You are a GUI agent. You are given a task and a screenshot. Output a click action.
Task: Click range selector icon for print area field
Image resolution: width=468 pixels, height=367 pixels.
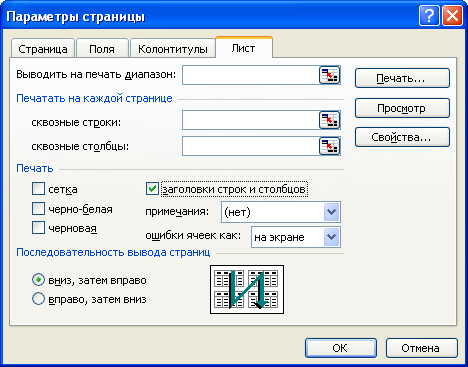pyautogui.click(x=329, y=75)
